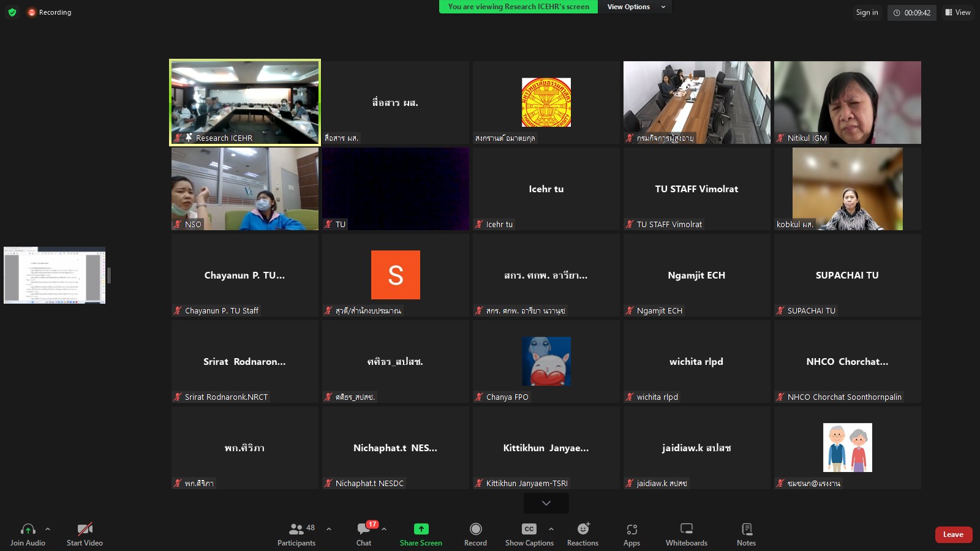Viewport: 980px width, 551px height.
Task: Click muted mic icon beside Chanya FPO label
Action: click(479, 397)
